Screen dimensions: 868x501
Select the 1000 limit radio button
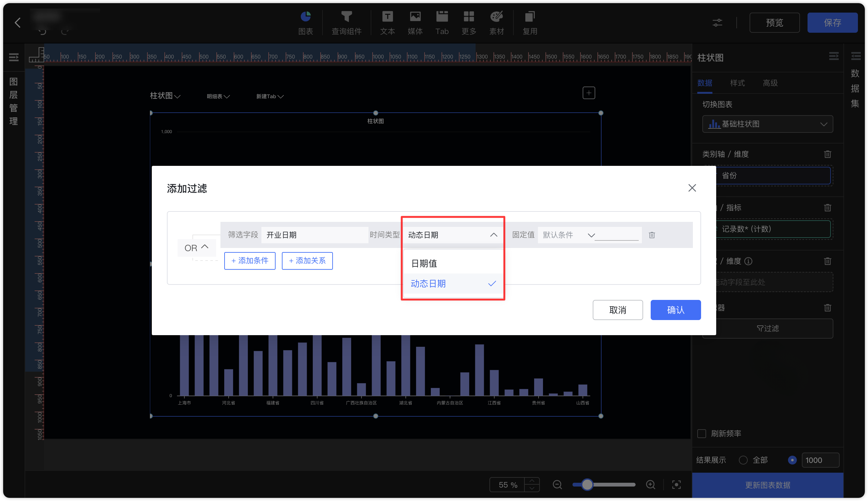(792, 460)
